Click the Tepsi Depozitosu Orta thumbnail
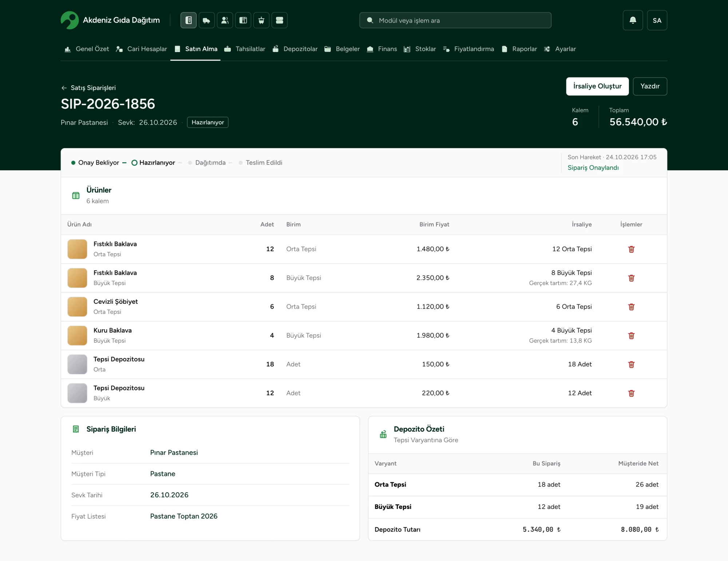The width and height of the screenshot is (728, 561). click(77, 364)
